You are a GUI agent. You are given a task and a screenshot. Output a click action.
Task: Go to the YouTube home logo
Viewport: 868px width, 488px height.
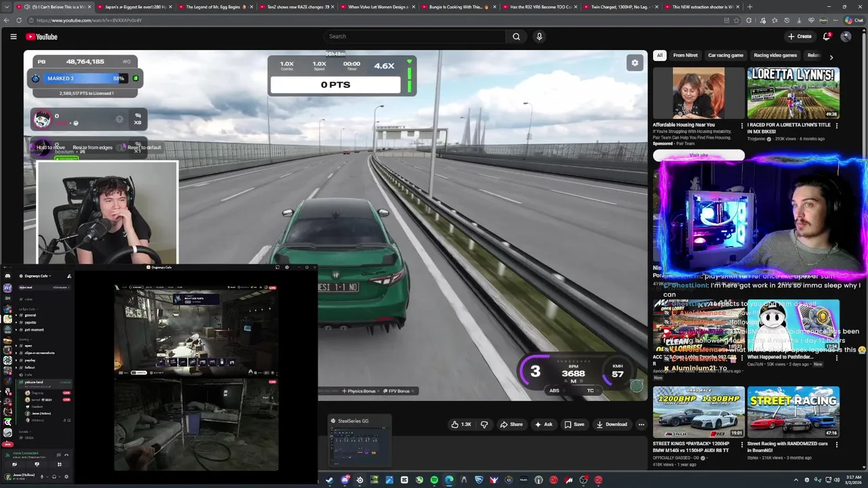click(41, 37)
